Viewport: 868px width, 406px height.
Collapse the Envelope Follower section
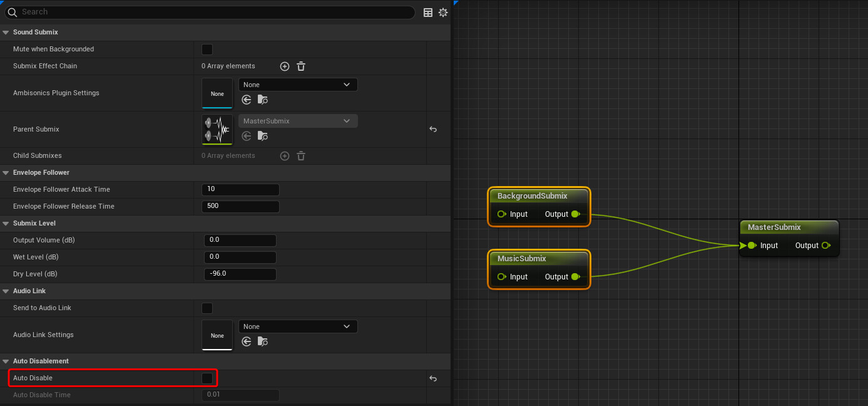(x=6, y=172)
